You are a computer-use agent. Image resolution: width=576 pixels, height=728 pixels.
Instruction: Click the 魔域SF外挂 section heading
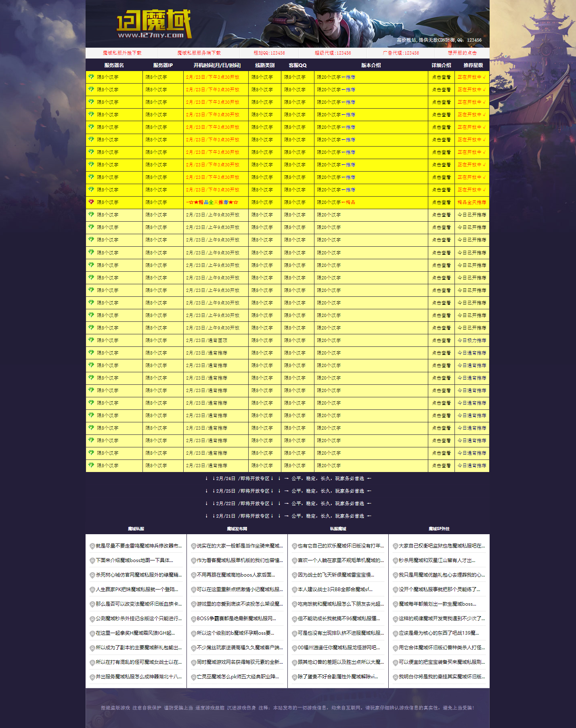point(439,529)
